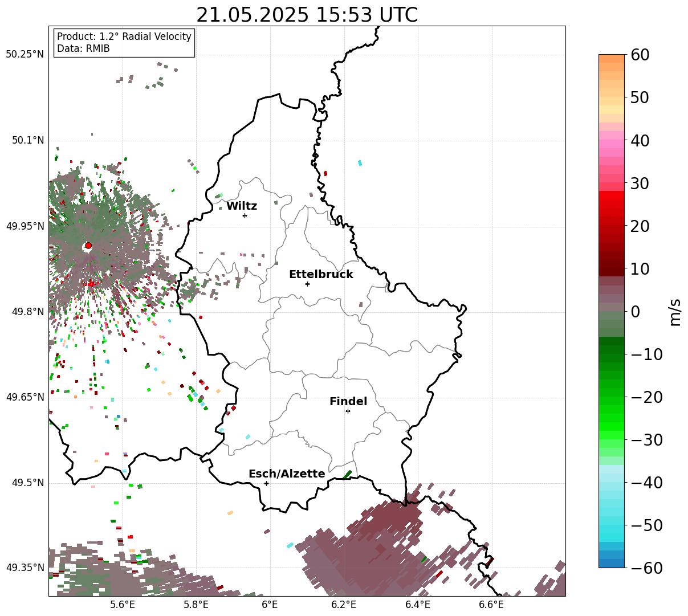Click the 50 colorbar tick label
The width and height of the screenshot is (688, 616).
(x=641, y=97)
